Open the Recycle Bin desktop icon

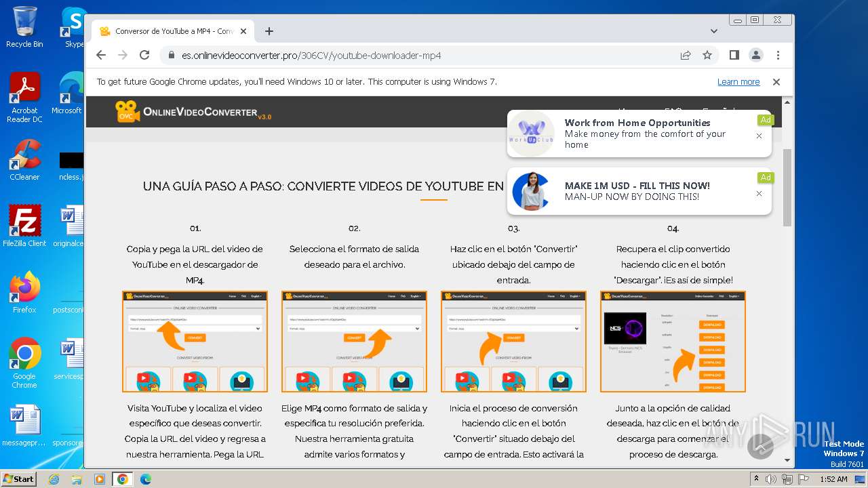pyautogui.click(x=24, y=27)
